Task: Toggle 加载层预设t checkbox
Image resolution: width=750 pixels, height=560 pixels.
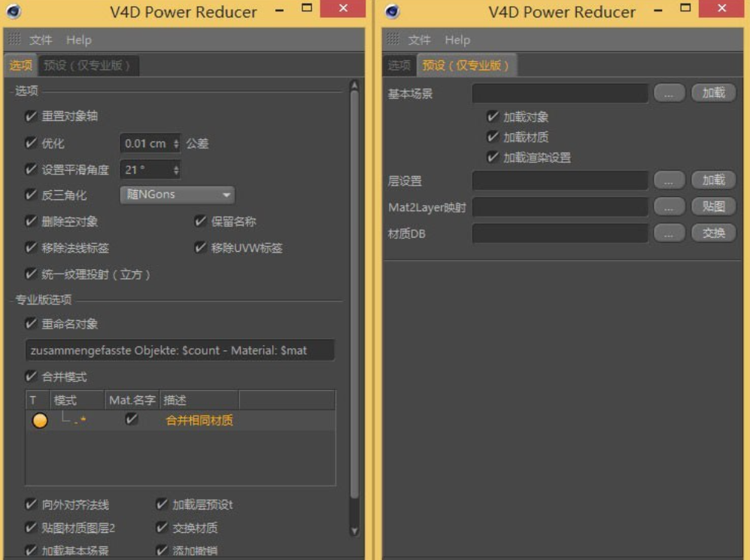Action: [162, 504]
